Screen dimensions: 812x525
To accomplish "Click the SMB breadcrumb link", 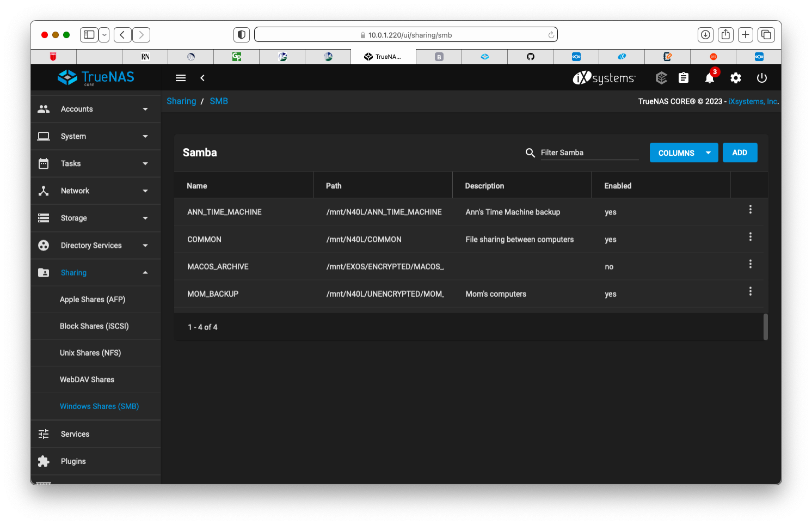I will 219,101.
